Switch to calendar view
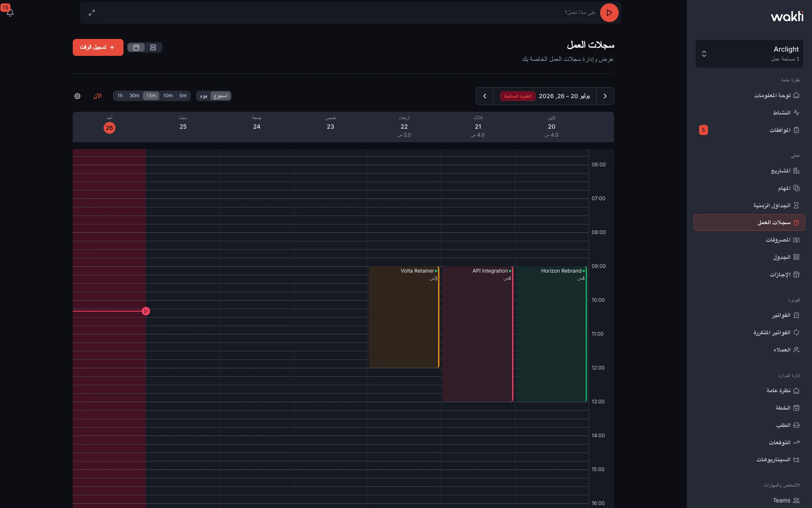 [136, 47]
